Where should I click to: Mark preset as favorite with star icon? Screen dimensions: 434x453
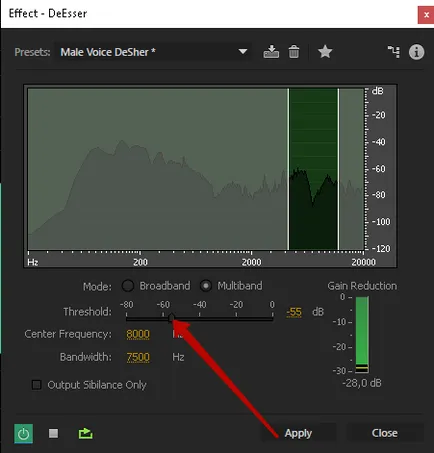(x=325, y=52)
